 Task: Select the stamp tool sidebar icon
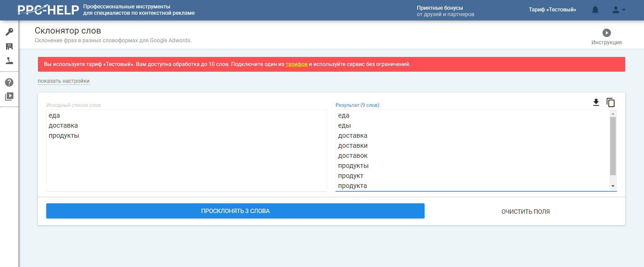[9, 61]
